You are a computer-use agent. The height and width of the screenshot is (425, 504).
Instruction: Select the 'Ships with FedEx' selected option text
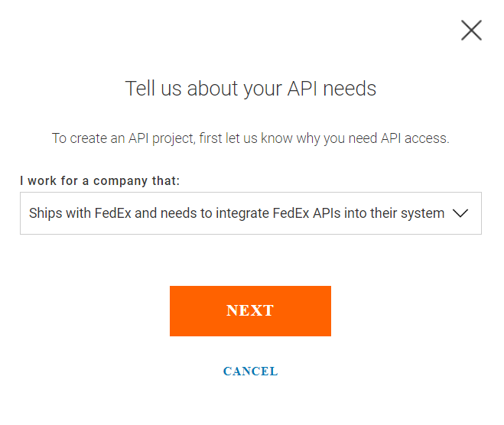click(x=236, y=213)
